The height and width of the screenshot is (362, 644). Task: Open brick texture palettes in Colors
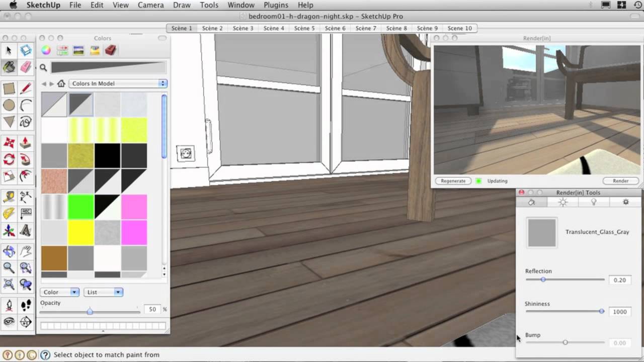coord(111,50)
